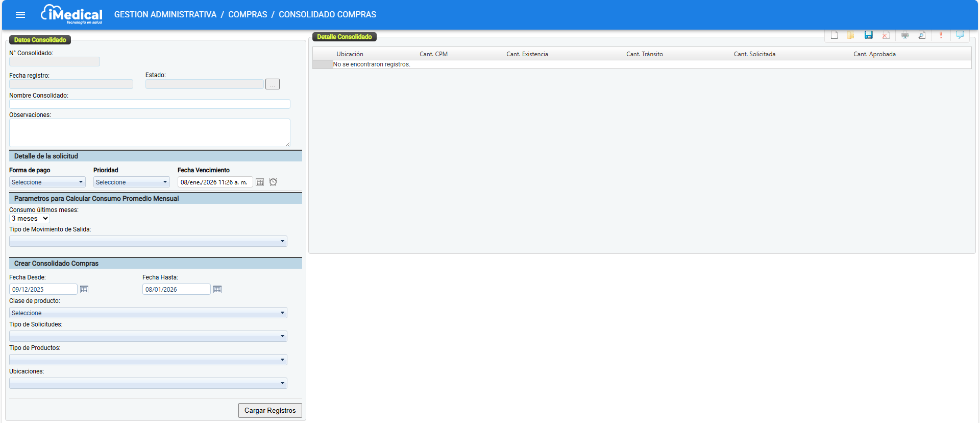
Task: Click the Observaciones text area
Action: (x=150, y=133)
